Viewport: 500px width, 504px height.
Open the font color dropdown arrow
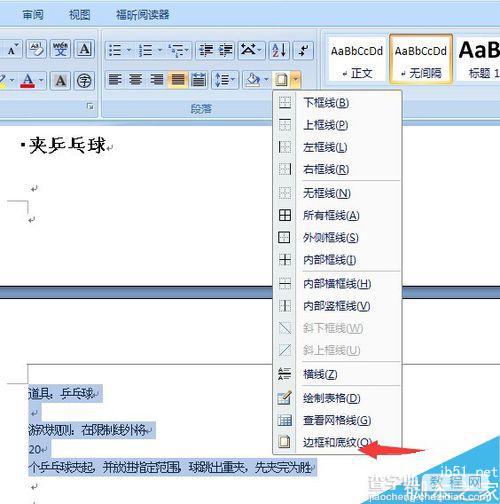pos(41,81)
